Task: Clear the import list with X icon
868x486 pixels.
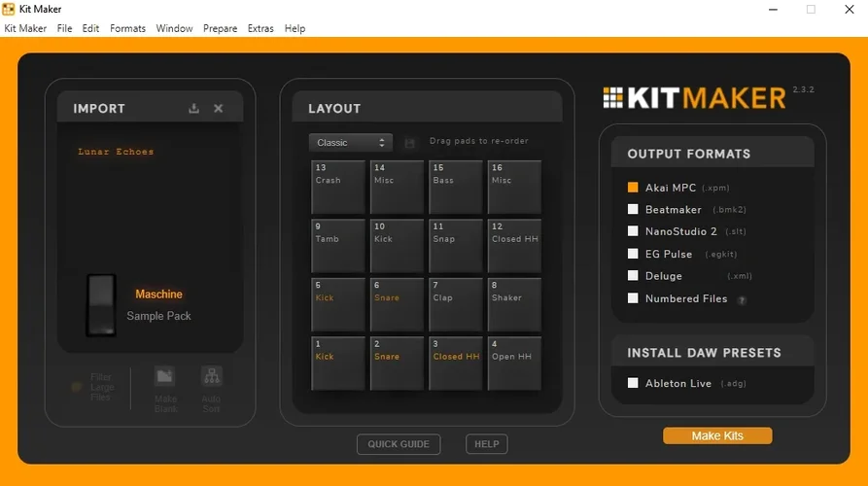Action: coord(219,109)
